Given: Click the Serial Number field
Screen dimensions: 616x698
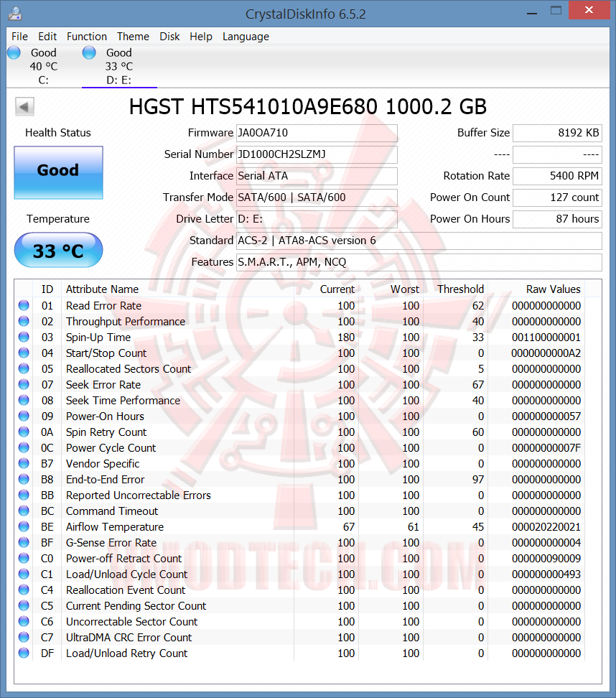Looking at the screenshot, I should pos(317,154).
